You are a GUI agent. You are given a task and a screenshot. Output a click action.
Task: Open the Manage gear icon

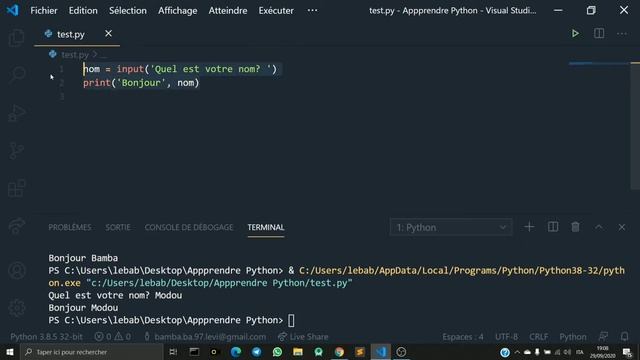click(17, 308)
